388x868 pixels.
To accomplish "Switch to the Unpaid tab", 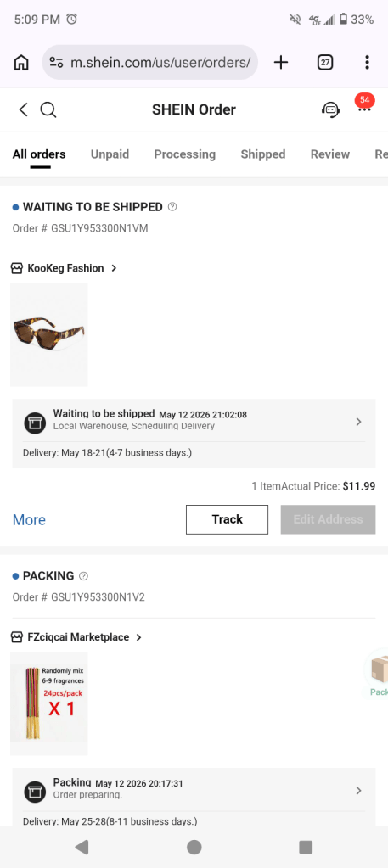I will (110, 154).
